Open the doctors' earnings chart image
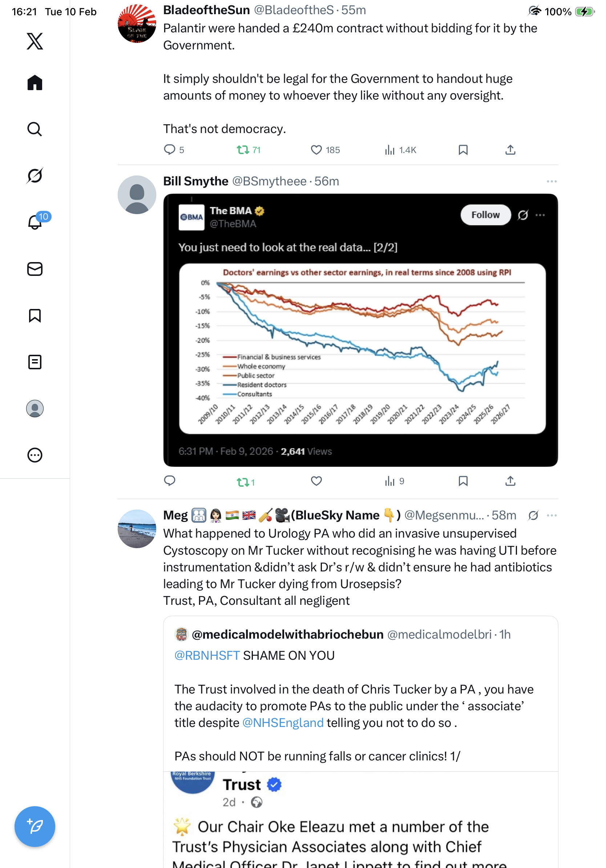 pos(362,349)
